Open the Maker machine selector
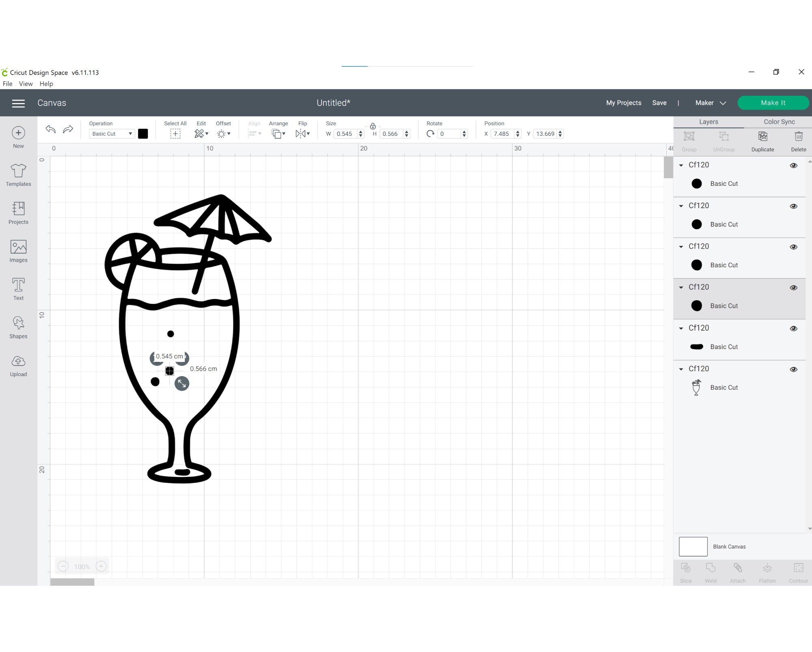The height and width of the screenshot is (652, 812). tap(710, 103)
